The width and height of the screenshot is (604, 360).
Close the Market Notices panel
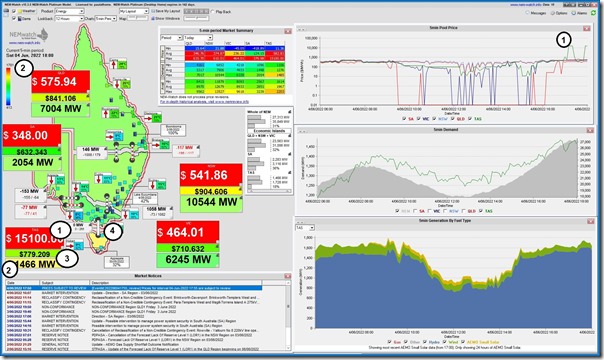[287, 276]
